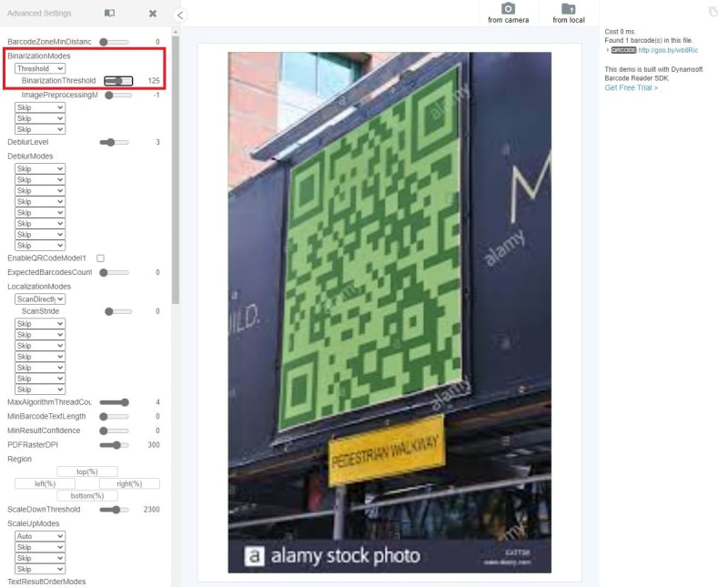Screen dimensions: 728x587
Task: Click the 'Found 1 barcode(s) in this file' text
Action: pos(648,40)
